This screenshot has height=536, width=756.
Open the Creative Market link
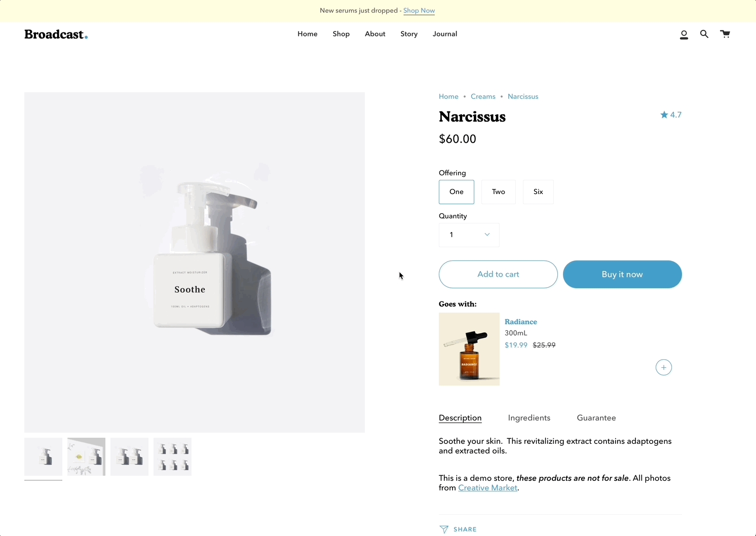click(x=487, y=488)
